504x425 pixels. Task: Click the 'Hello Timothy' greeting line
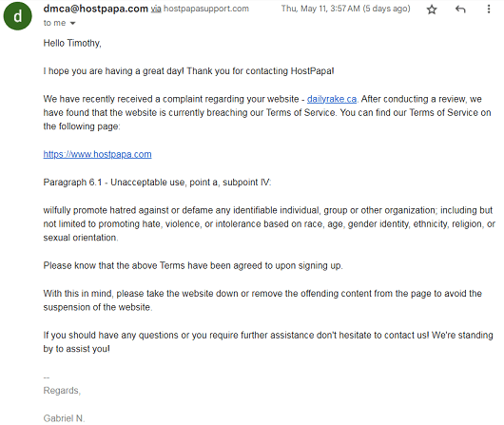tap(72, 43)
